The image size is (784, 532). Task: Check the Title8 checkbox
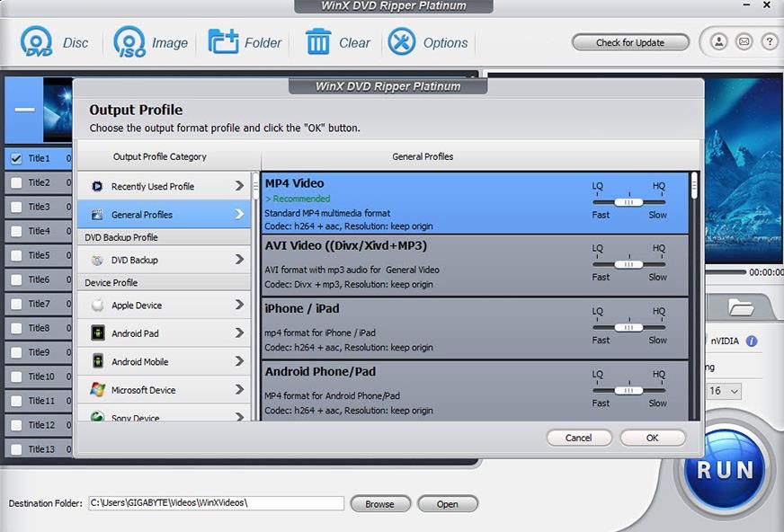point(16,328)
